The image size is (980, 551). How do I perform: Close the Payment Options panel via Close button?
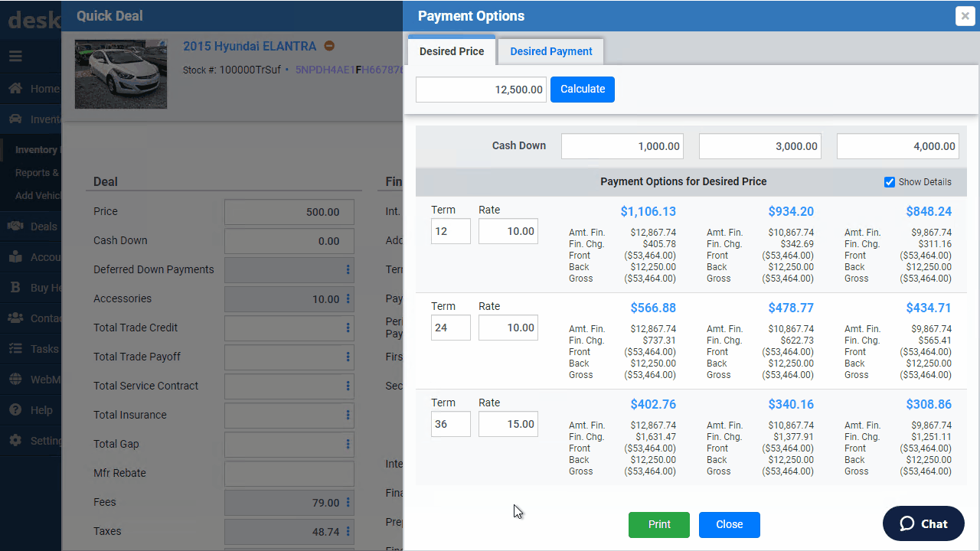coord(730,524)
